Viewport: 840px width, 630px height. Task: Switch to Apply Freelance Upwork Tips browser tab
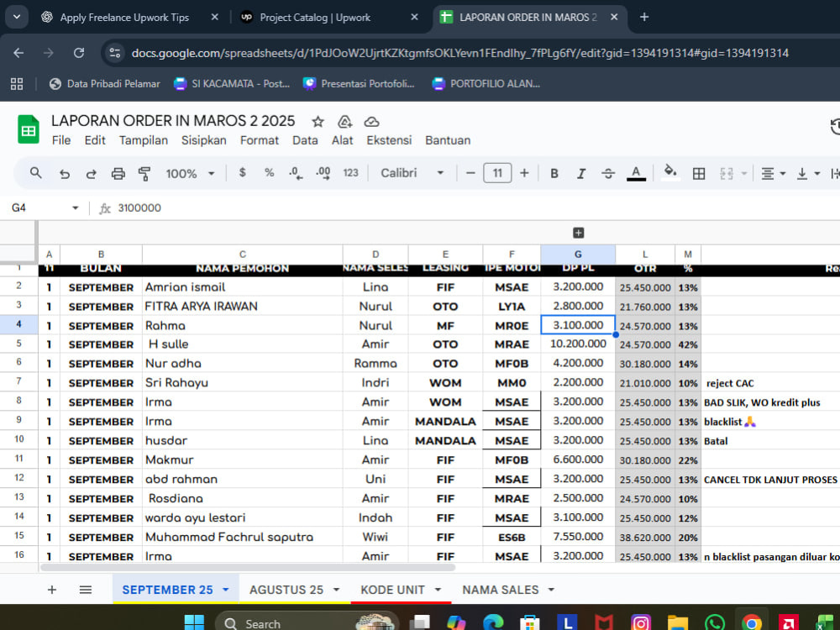[124, 17]
